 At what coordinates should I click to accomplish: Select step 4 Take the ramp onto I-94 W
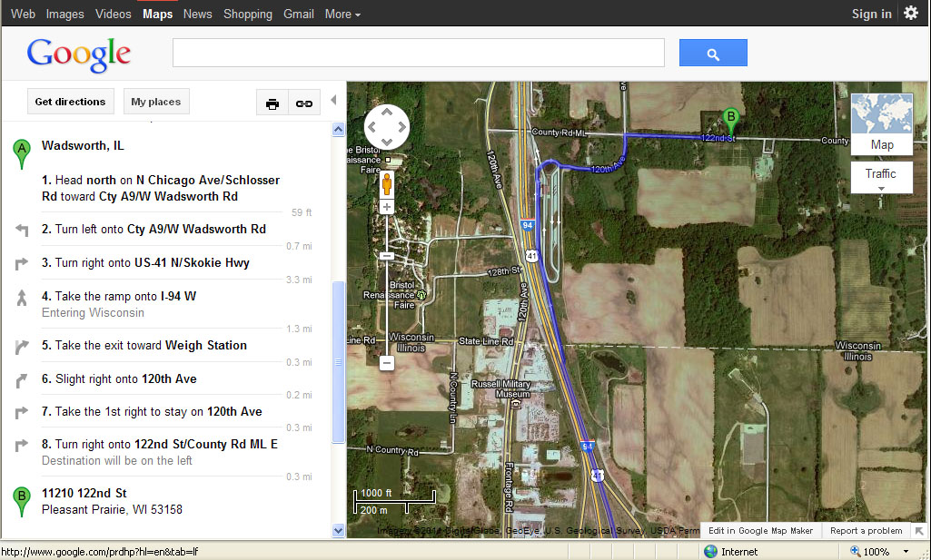point(119,296)
